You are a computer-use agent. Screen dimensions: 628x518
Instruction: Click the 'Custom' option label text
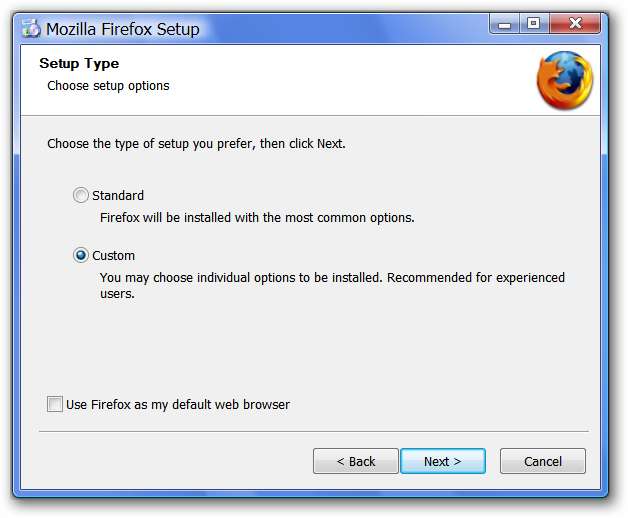pyautogui.click(x=113, y=256)
